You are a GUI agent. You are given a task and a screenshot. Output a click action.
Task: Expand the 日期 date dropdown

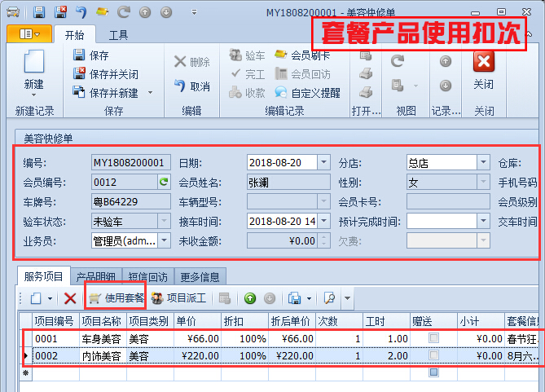[323, 162]
